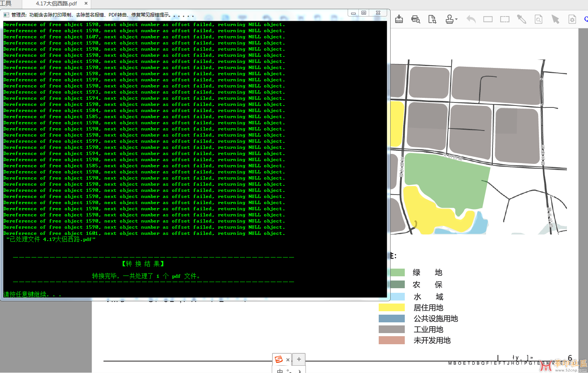Click the console window system icon
This screenshot has width=588, height=373.
click(x=6, y=15)
